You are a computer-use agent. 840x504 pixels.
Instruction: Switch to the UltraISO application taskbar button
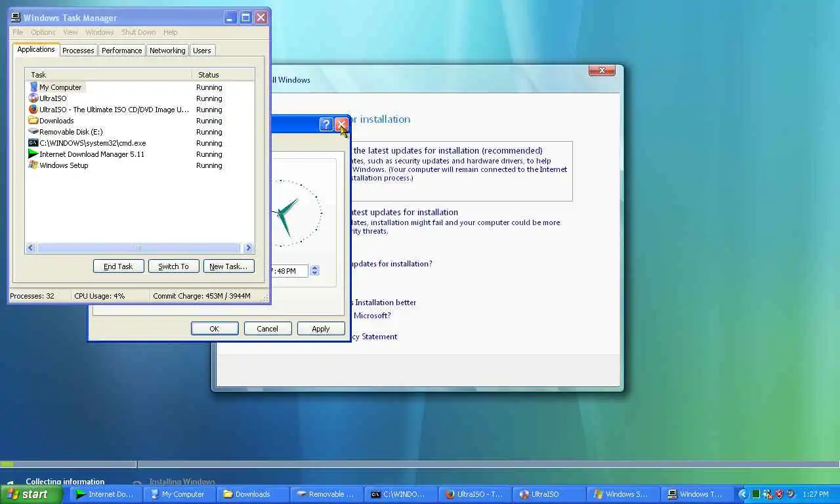tap(548, 494)
